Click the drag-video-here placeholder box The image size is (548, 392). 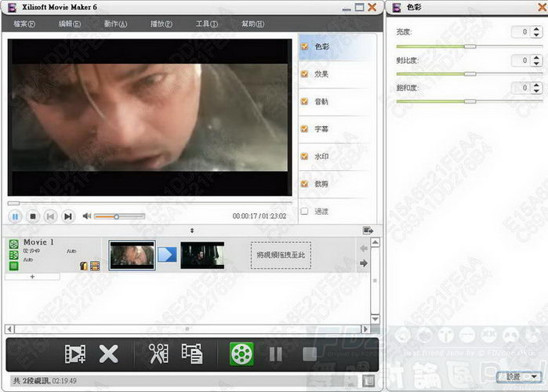tap(281, 255)
